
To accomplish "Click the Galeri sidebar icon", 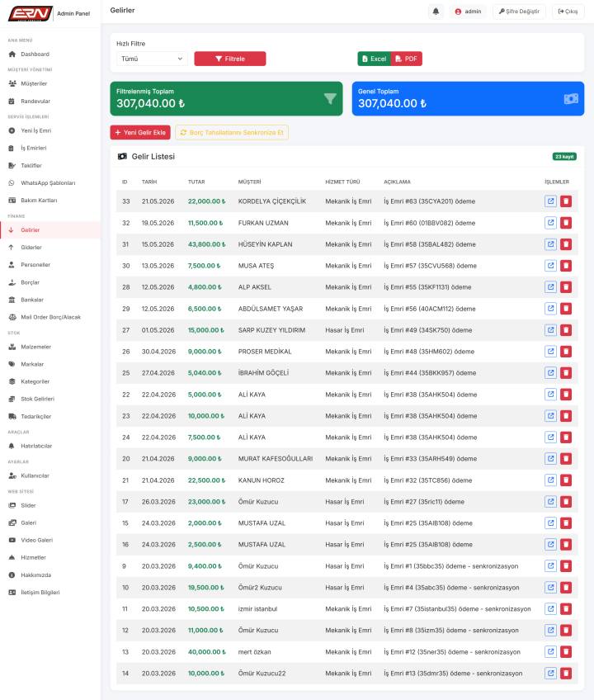I will (12, 523).
